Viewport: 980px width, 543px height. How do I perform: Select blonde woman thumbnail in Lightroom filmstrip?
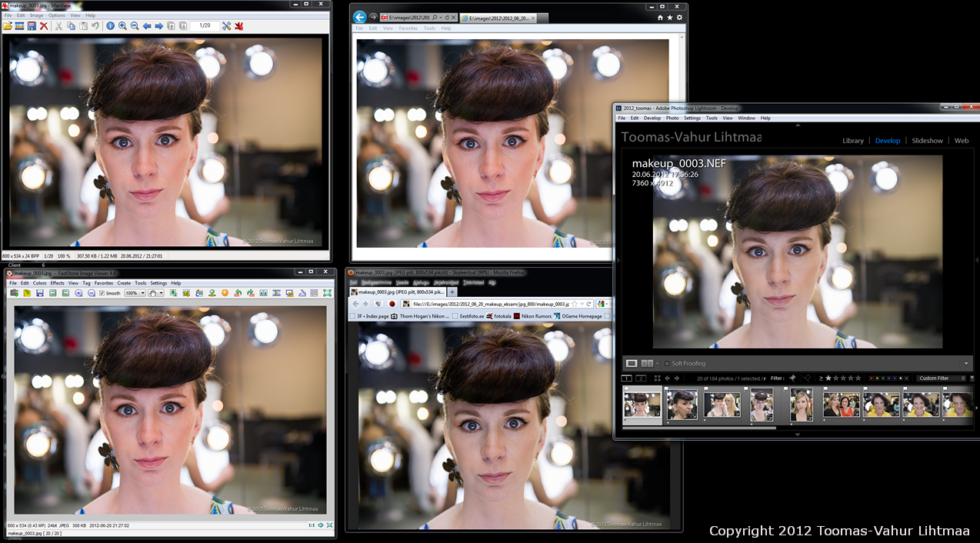[803, 405]
